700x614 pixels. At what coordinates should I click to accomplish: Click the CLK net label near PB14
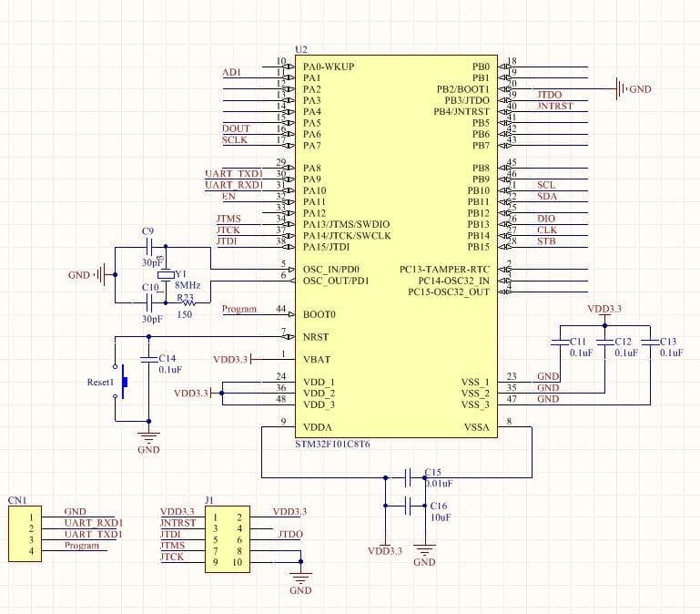coord(547,230)
